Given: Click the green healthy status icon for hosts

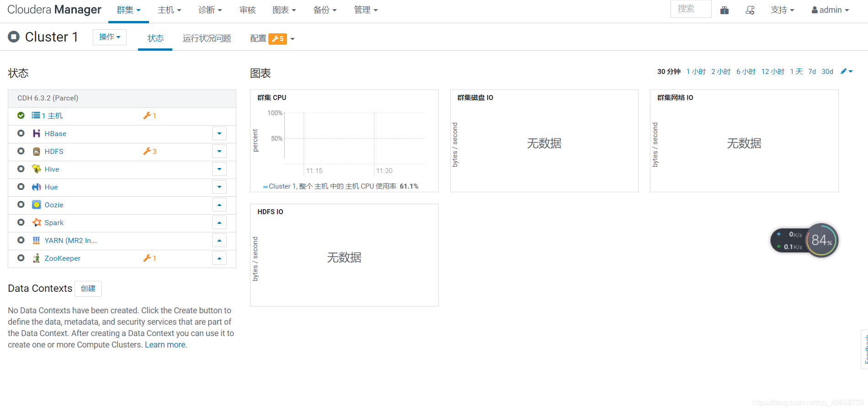Looking at the screenshot, I should tap(21, 116).
